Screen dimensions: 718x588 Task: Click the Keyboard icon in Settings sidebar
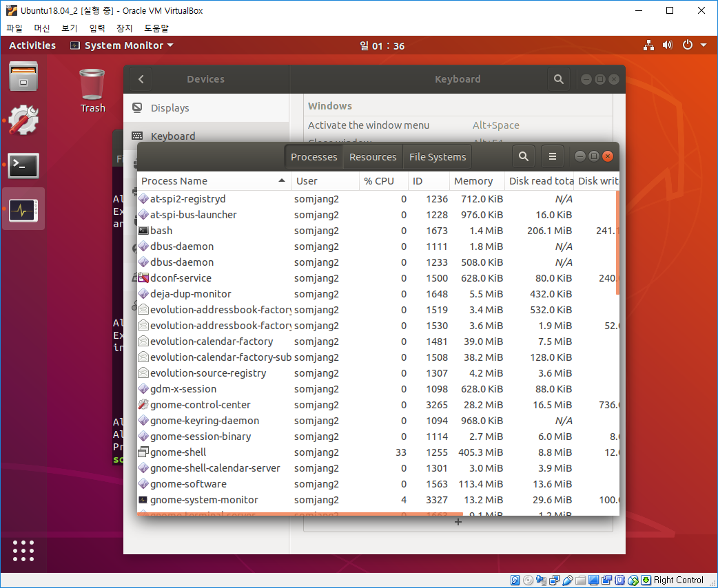click(137, 136)
